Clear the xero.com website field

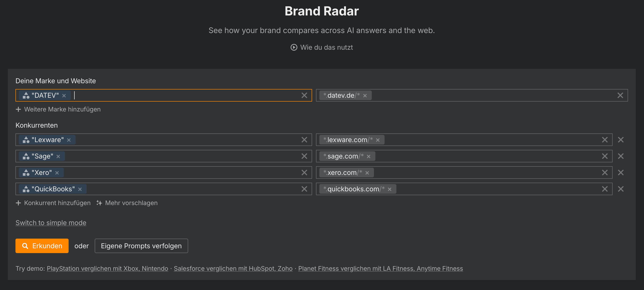(604, 173)
